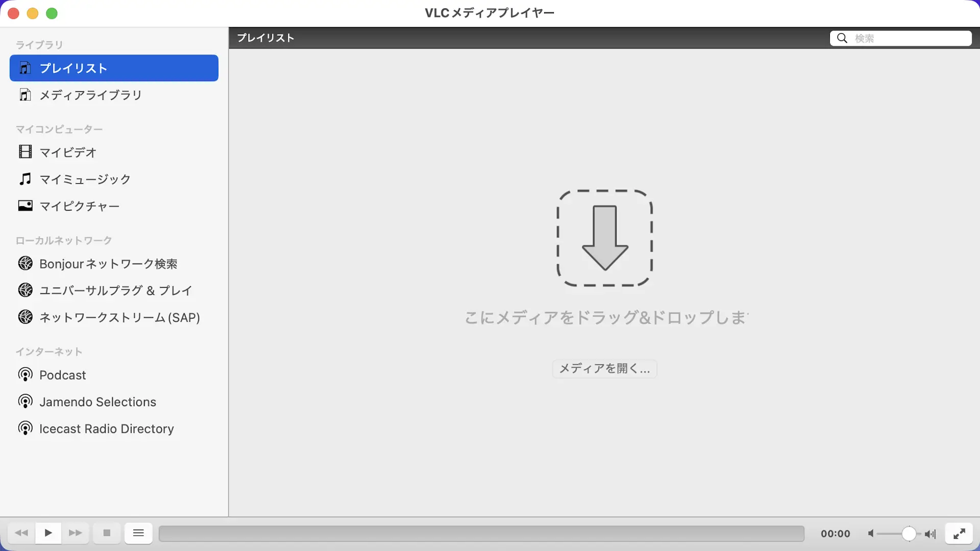Viewport: 980px width, 551px height.
Task: Click the podcast icon beside Podcast
Action: pos(25,374)
